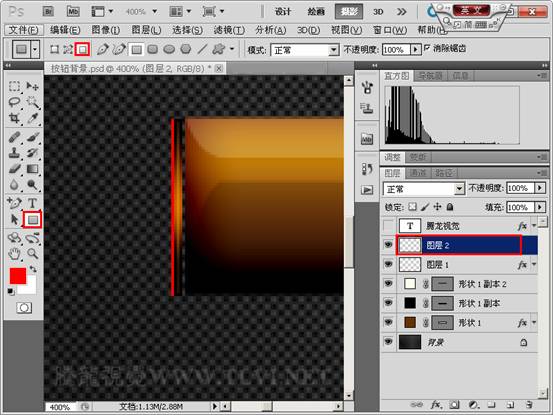Select the Path Selection tool
553x415 pixels.
click(14, 220)
